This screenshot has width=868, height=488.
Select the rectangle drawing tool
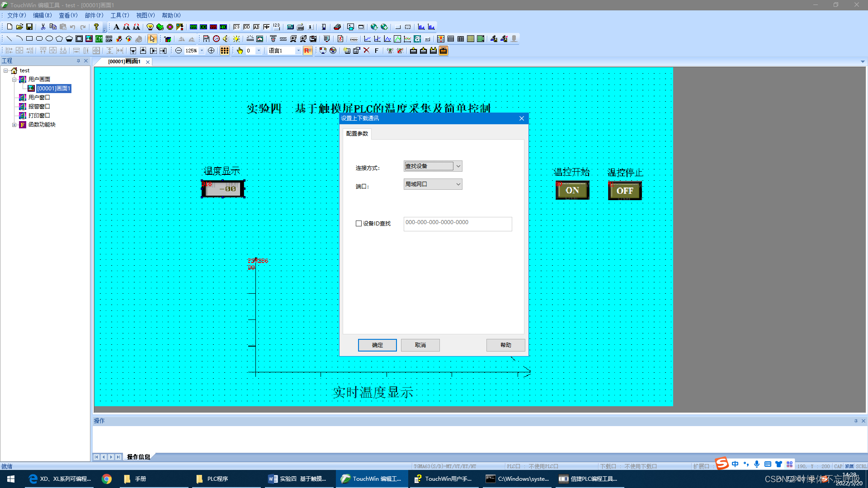[x=29, y=38]
